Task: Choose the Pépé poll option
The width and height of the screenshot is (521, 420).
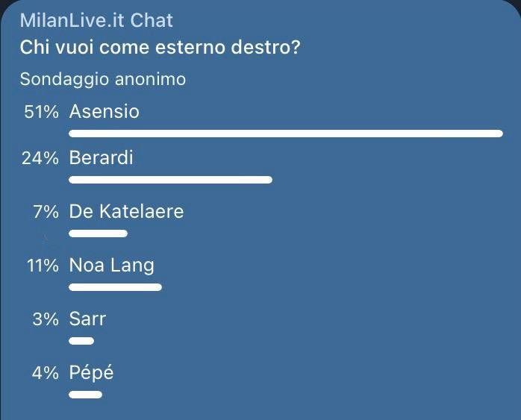Action: [91, 372]
